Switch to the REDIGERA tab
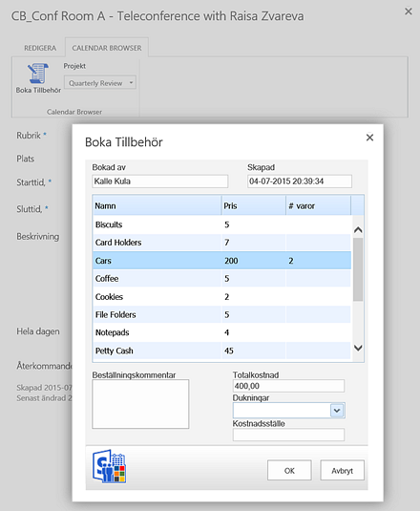 40,48
